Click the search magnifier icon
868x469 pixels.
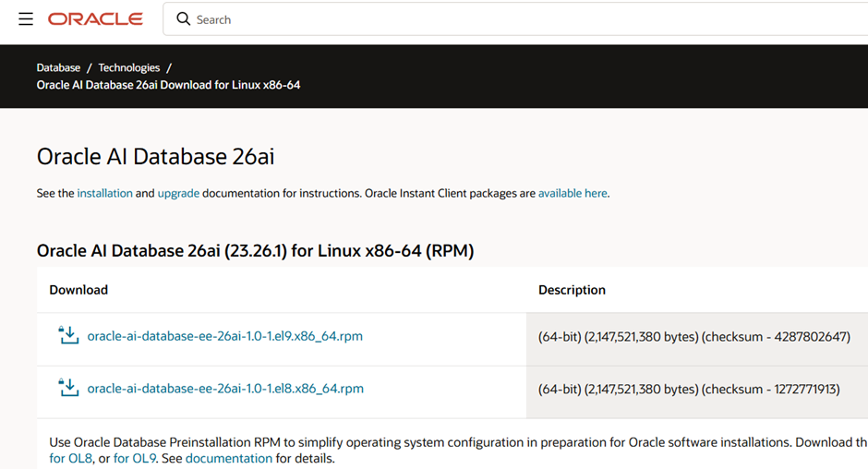[184, 19]
